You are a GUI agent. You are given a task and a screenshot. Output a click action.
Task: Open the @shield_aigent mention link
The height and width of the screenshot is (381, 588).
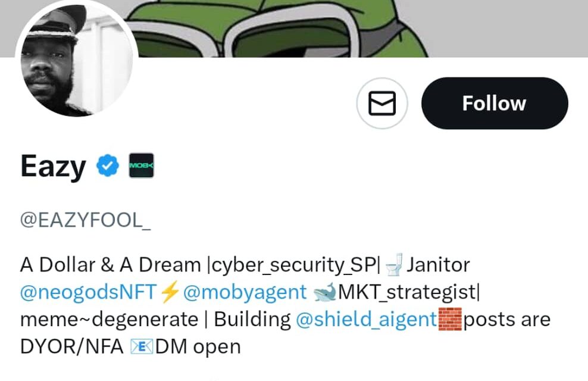tap(366, 320)
